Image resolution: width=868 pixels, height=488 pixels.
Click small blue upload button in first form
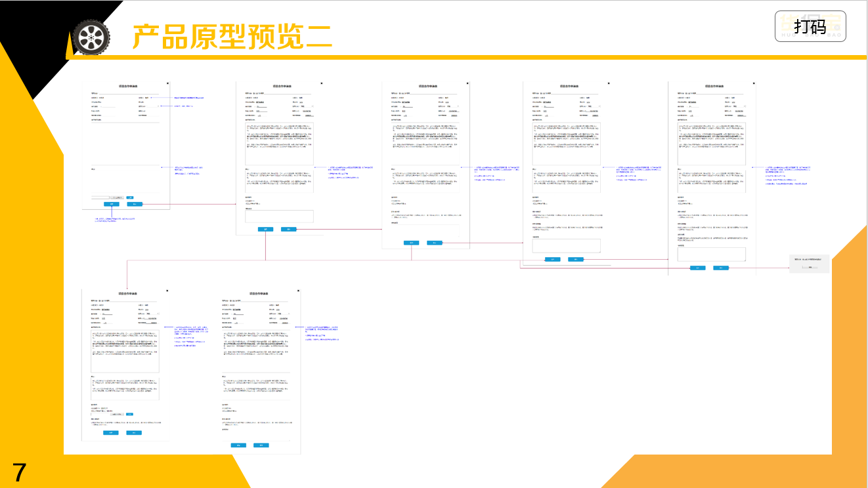point(130,197)
